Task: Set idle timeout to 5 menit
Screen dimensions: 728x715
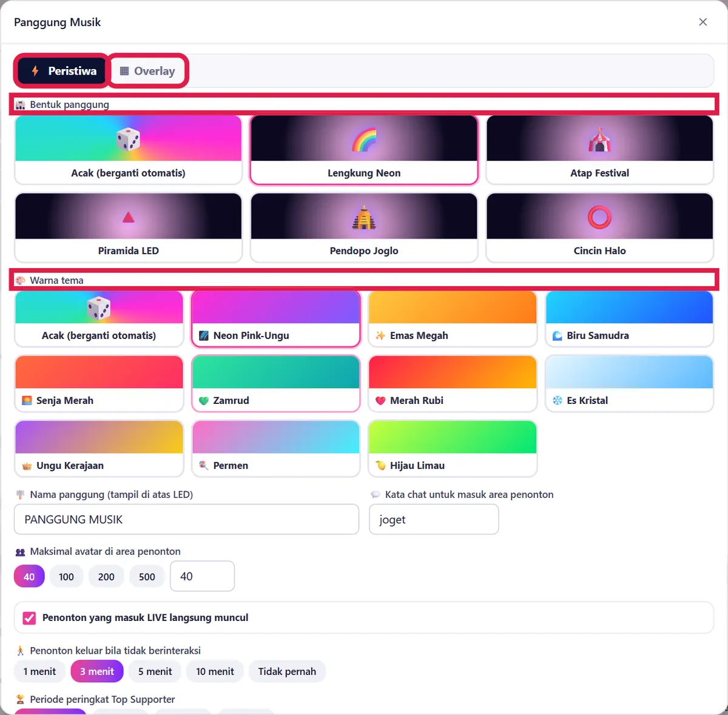Action: tap(155, 671)
